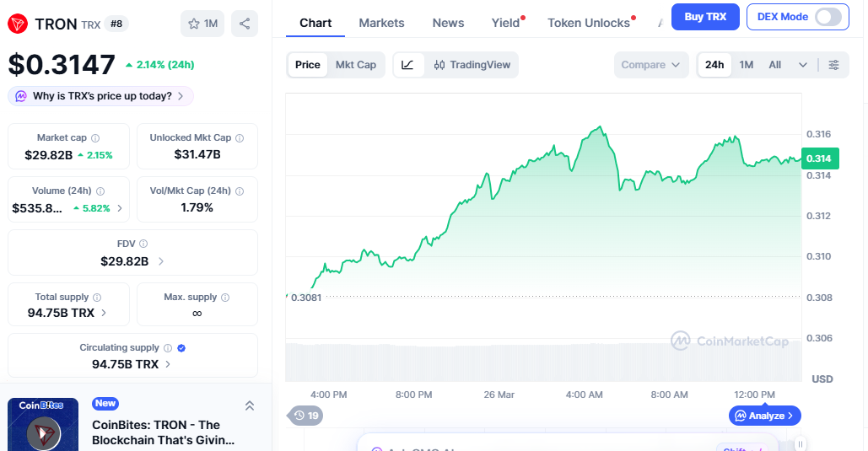Click the Analyze button
Image resolution: width=868 pixels, height=451 pixels.
(x=765, y=416)
